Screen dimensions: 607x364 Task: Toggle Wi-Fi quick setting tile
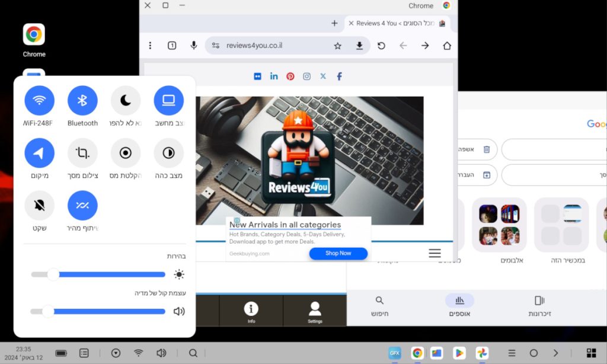click(39, 100)
